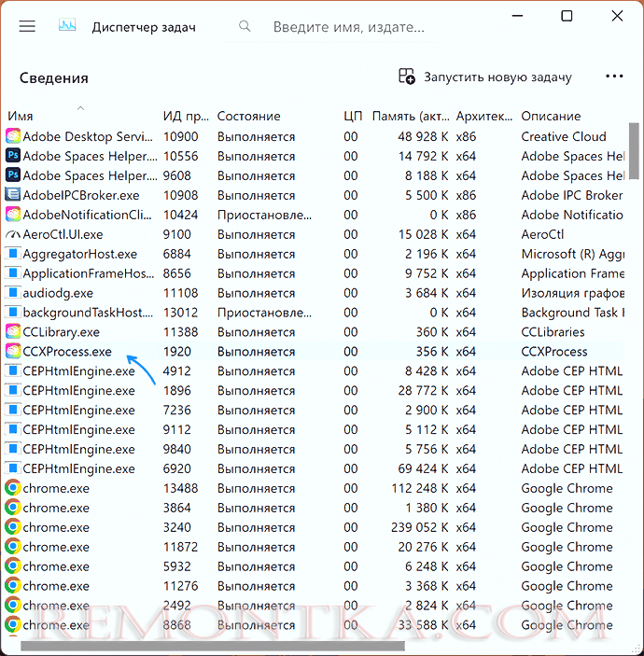Click the CCLibrary.exe icon
Viewport: 644px width, 656px height.
(13, 332)
